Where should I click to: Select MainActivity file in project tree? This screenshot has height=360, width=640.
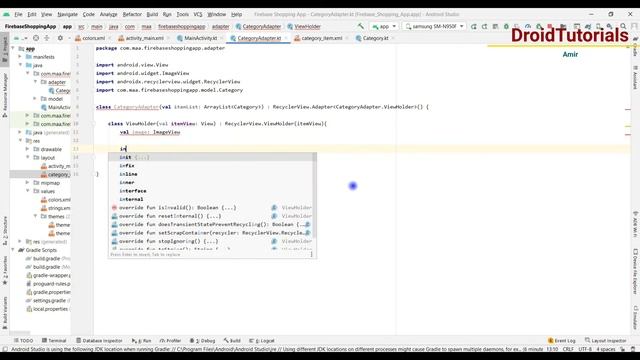tap(56, 107)
